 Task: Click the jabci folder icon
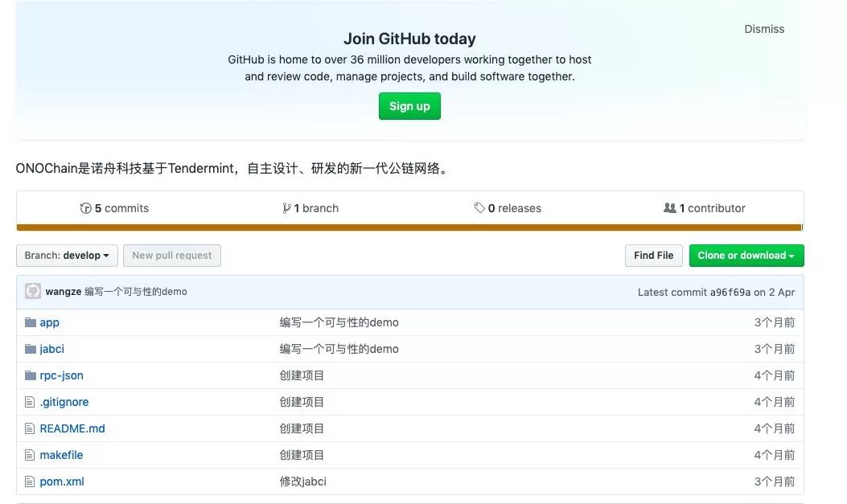pyautogui.click(x=31, y=349)
